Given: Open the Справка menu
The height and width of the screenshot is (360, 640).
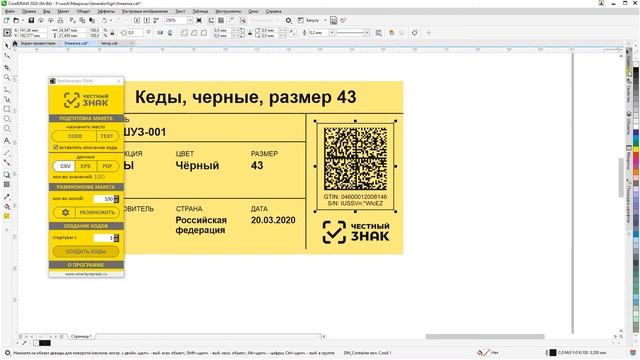Looking at the screenshot, I should click(x=273, y=11).
